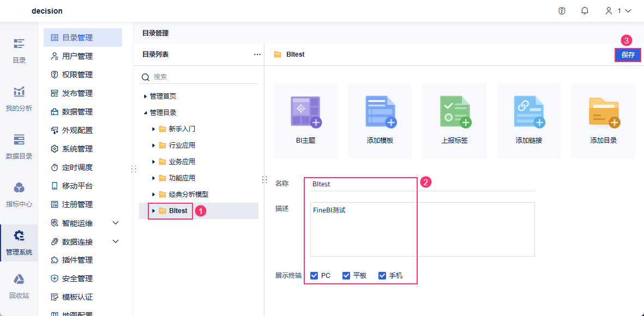This screenshot has height=316, width=644.
Task: Uncheck the PC display terminal checkbox
Action: click(314, 275)
